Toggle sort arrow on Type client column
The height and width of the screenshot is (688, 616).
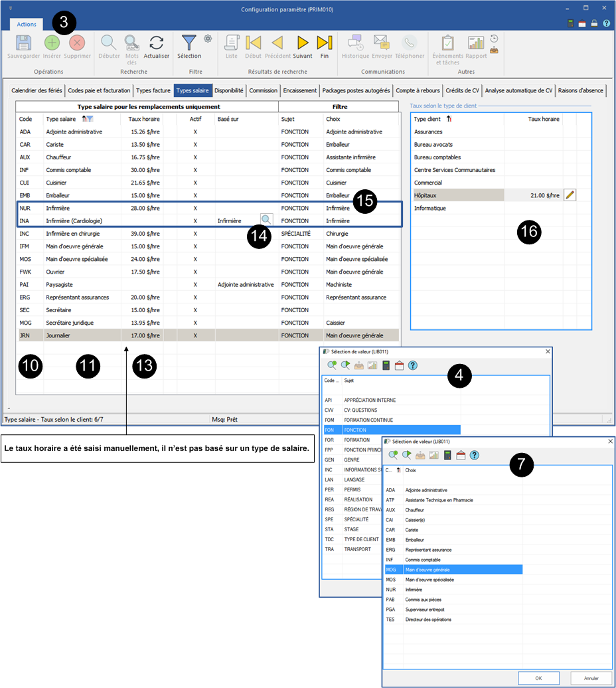(x=449, y=119)
